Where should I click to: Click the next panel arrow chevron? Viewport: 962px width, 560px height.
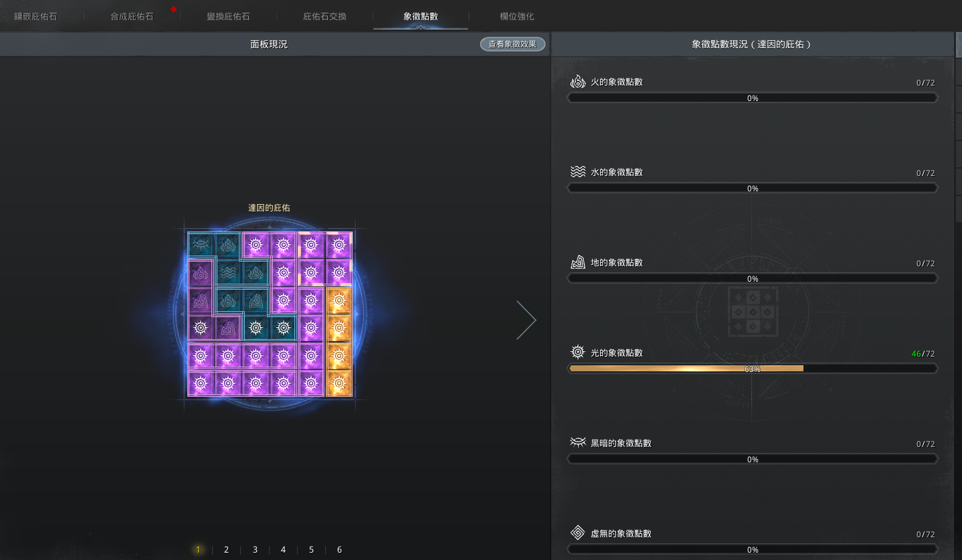526,320
